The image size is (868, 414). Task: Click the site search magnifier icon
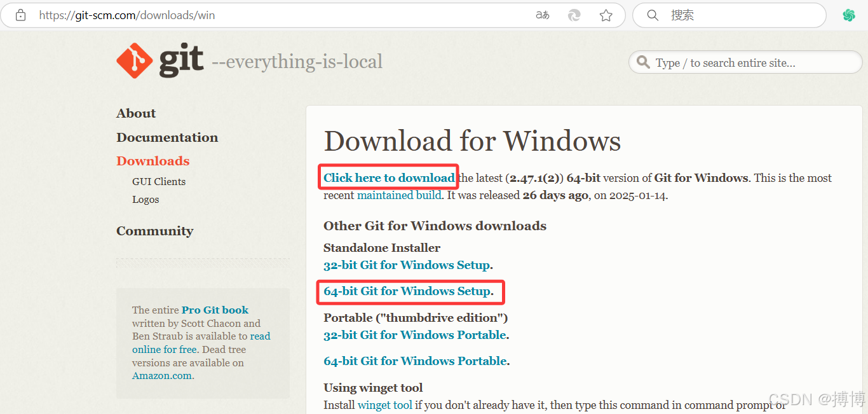(x=644, y=62)
